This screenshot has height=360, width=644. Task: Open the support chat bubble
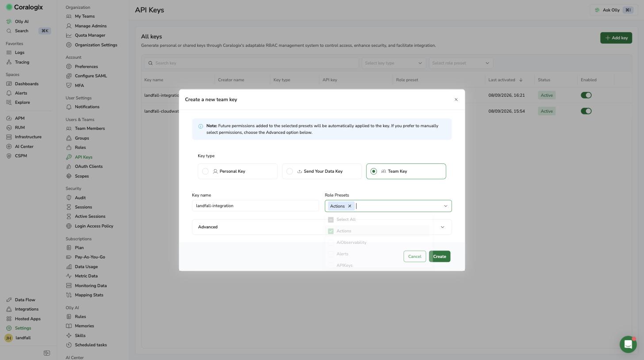628,344
